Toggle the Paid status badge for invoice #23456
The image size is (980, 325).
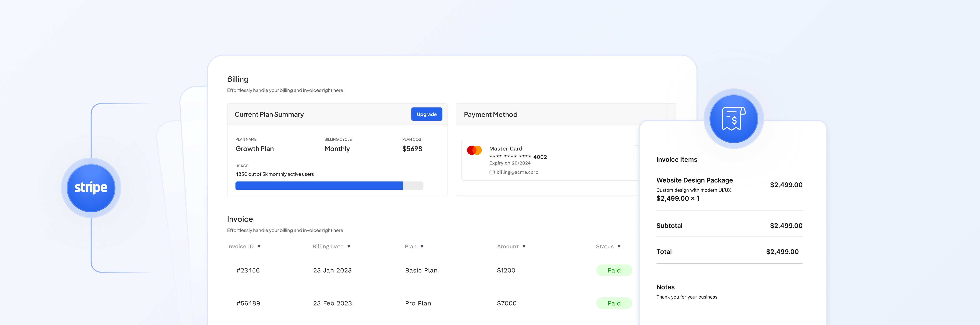[x=614, y=270]
